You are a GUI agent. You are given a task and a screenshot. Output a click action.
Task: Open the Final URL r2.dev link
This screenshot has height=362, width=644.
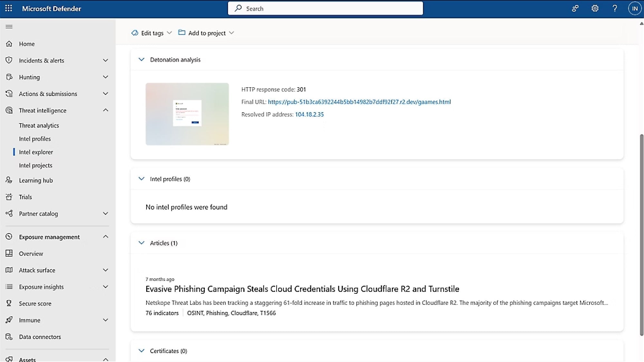click(x=359, y=102)
